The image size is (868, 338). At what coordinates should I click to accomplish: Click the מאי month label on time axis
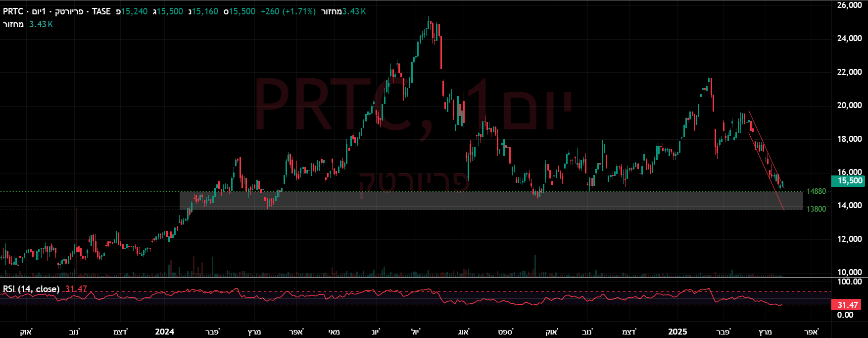[x=334, y=332]
